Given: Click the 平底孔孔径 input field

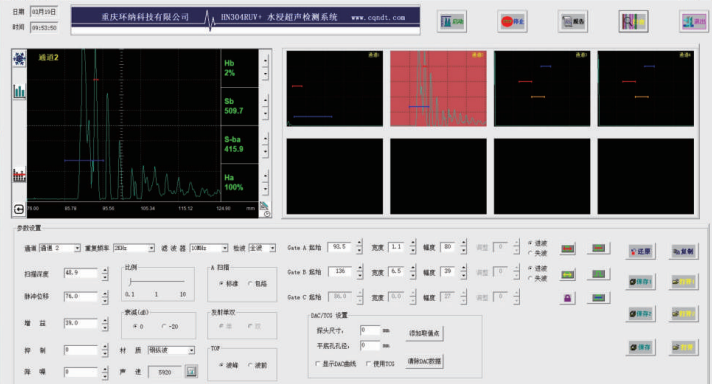Looking at the screenshot, I should (370, 345).
